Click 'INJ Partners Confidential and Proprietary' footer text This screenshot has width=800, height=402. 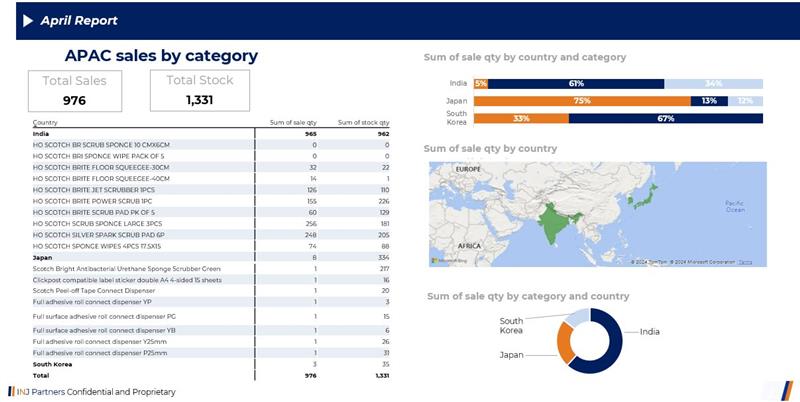[x=96, y=392]
